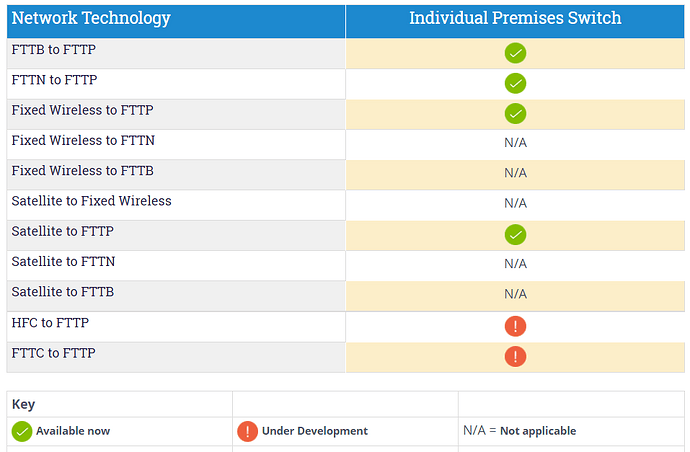This screenshot has height=452, width=690.
Task: Click the Not applicable legend text
Action: click(x=538, y=431)
